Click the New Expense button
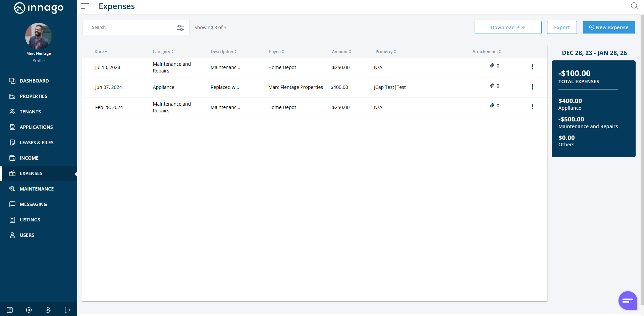Viewport: 644px width, 316px height. (608, 28)
